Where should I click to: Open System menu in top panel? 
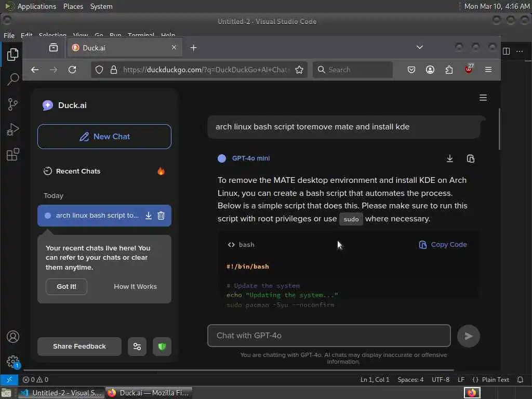(x=101, y=6)
